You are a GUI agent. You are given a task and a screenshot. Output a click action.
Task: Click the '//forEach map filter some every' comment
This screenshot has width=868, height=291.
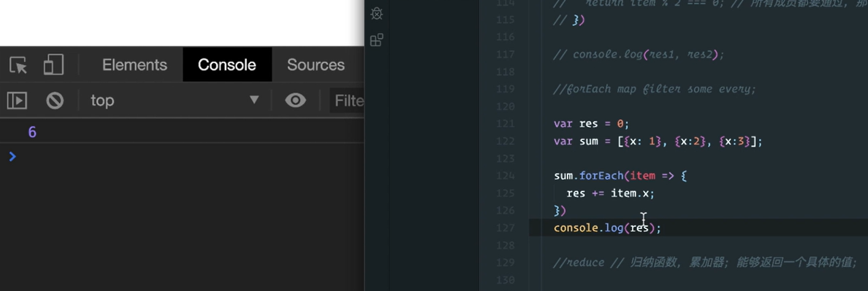(x=655, y=89)
